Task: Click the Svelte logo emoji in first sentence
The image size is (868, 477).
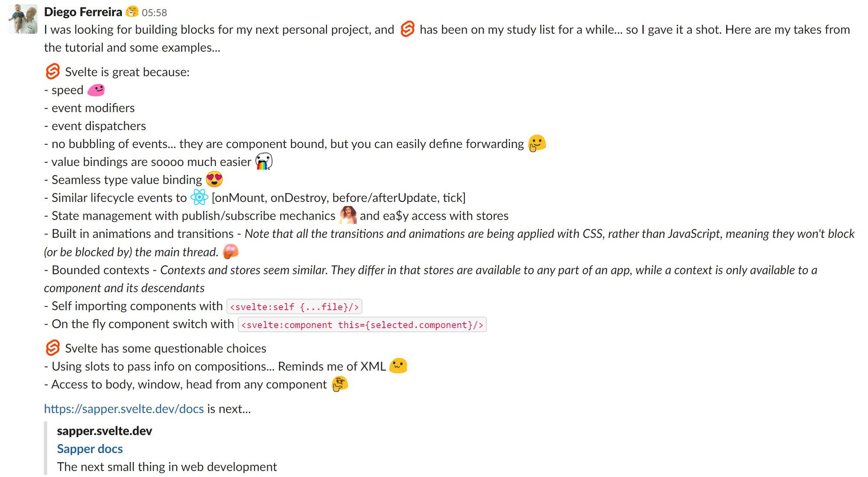Action: pos(407,29)
